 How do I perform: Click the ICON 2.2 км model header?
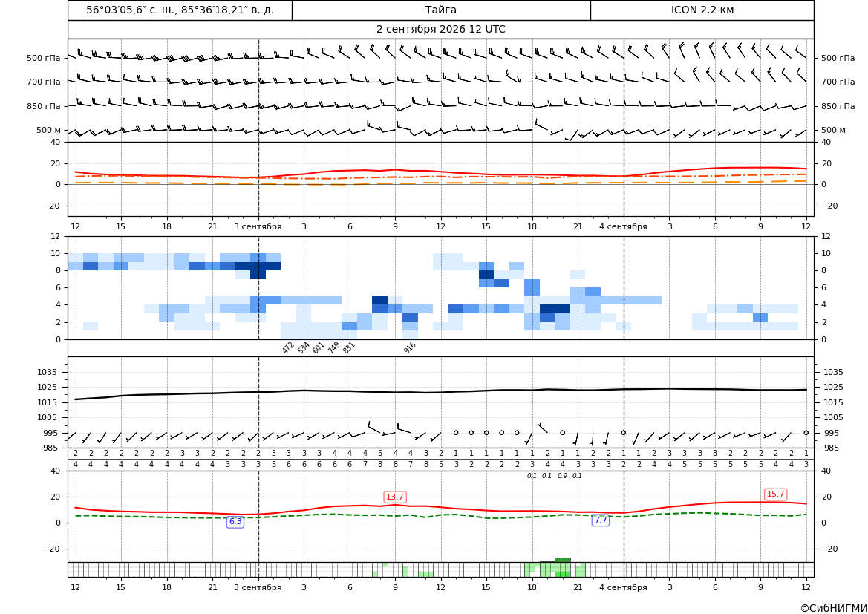coord(702,10)
